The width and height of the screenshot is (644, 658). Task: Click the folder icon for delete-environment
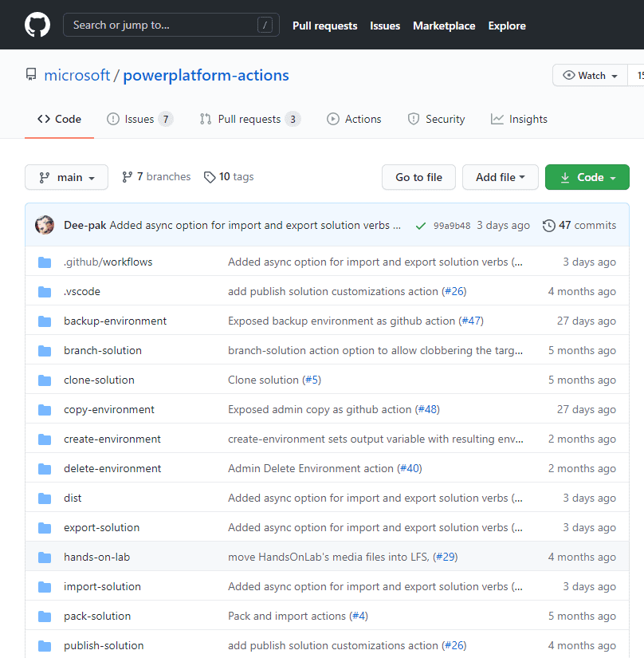point(45,469)
